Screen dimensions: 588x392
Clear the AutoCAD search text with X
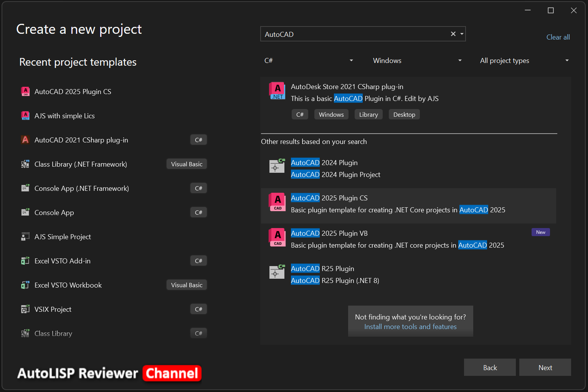453,34
